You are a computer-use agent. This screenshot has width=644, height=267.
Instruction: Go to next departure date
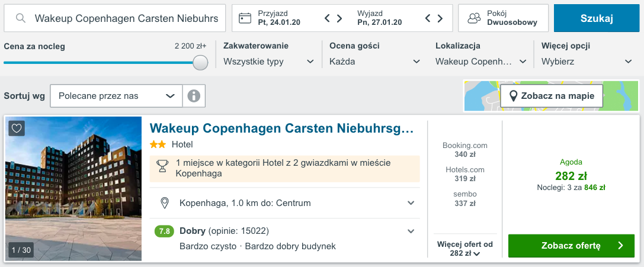pos(440,18)
